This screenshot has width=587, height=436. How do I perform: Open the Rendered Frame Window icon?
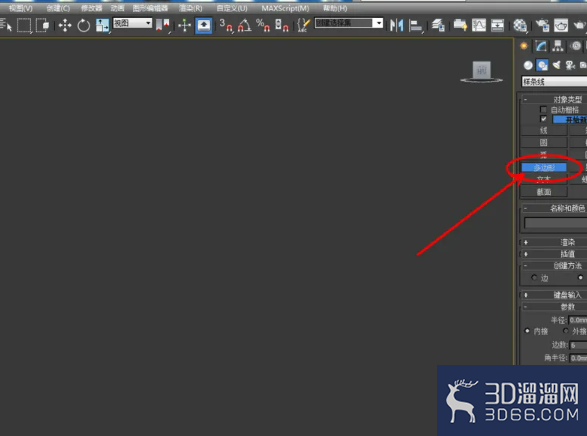click(x=561, y=25)
